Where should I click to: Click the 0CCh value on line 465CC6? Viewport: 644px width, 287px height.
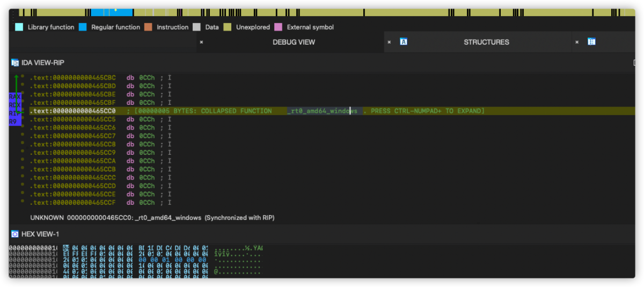pyautogui.click(x=147, y=128)
